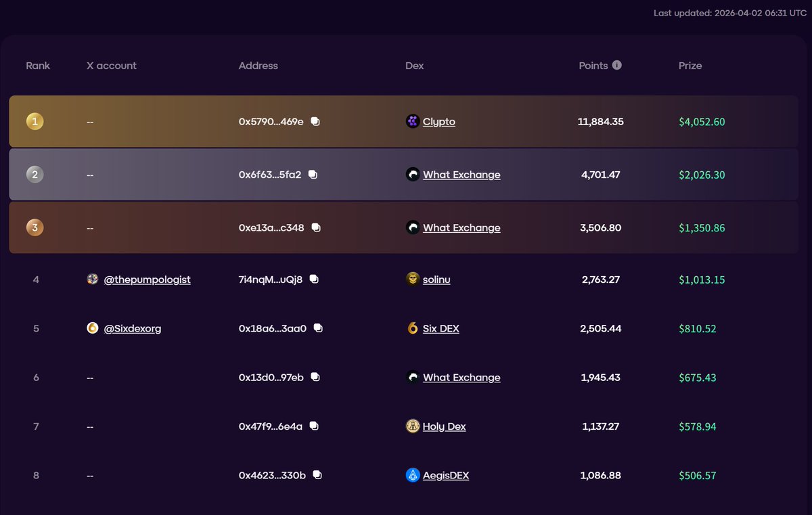Click the Last updated timestamp text
Screen dimensions: 812x515
(x=729, y=14)
